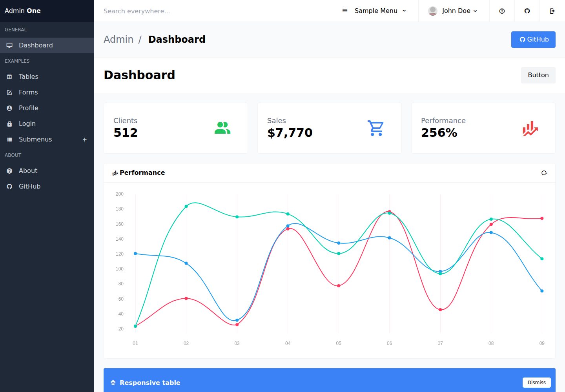The image size is (565, 392).
Task: Click John Doe's avatar image
Action: point(433,11)
